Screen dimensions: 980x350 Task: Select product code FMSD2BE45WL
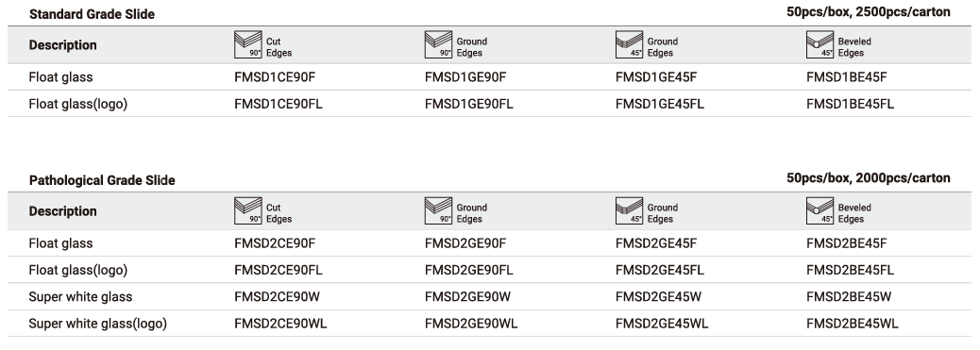click(853, 324)
